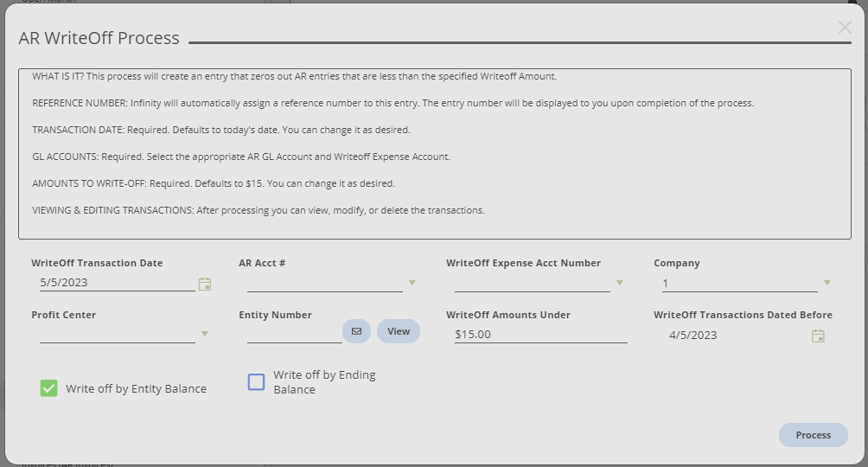Open the Profit Center dropdown
Image resolution: width=868 pixels, height=467 pixels.
point(204,334)
